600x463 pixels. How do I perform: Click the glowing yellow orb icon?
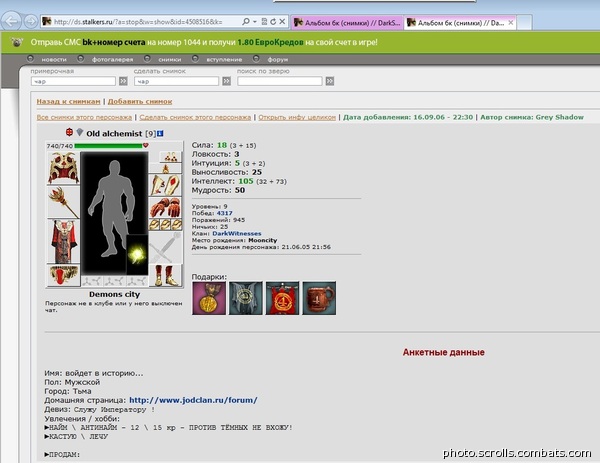[137, 254]
